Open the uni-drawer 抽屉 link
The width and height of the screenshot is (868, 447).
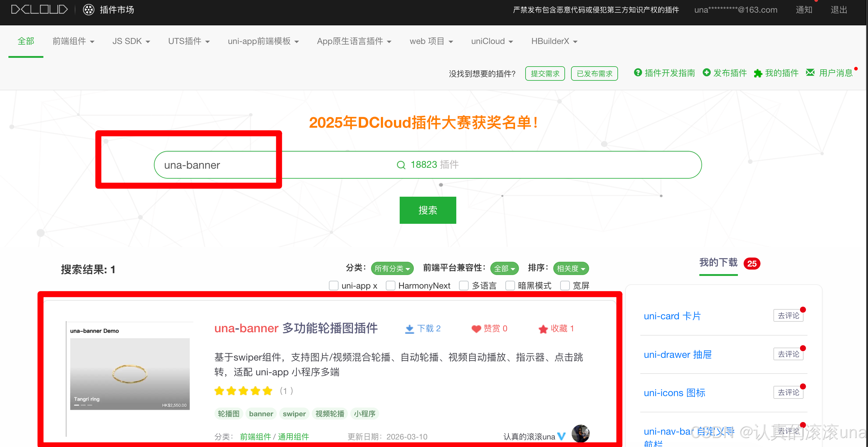[677, 354]
